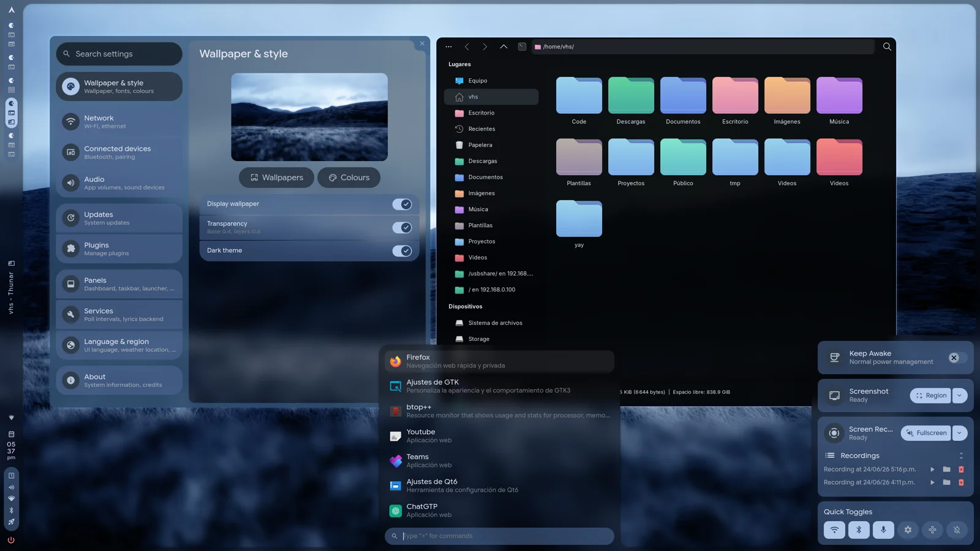
Task: Click the Arch logo at top of sidebar
Action: pyautogui.click(x=11, y=10)
